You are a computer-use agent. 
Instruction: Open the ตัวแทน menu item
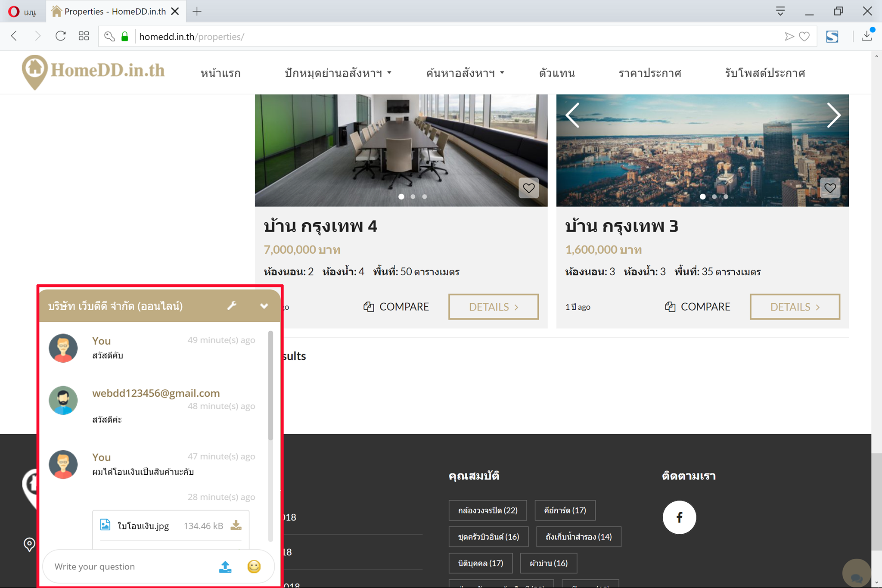click(557, 73)
